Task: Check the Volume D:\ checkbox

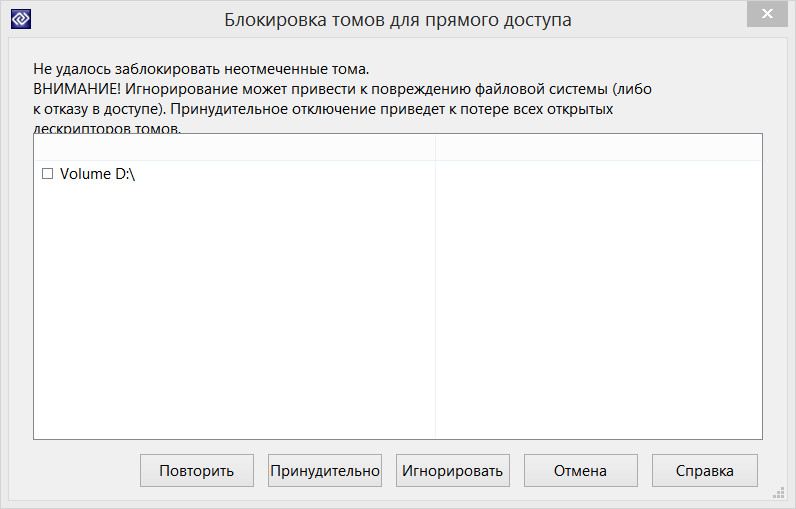Action: coord(47,174)
